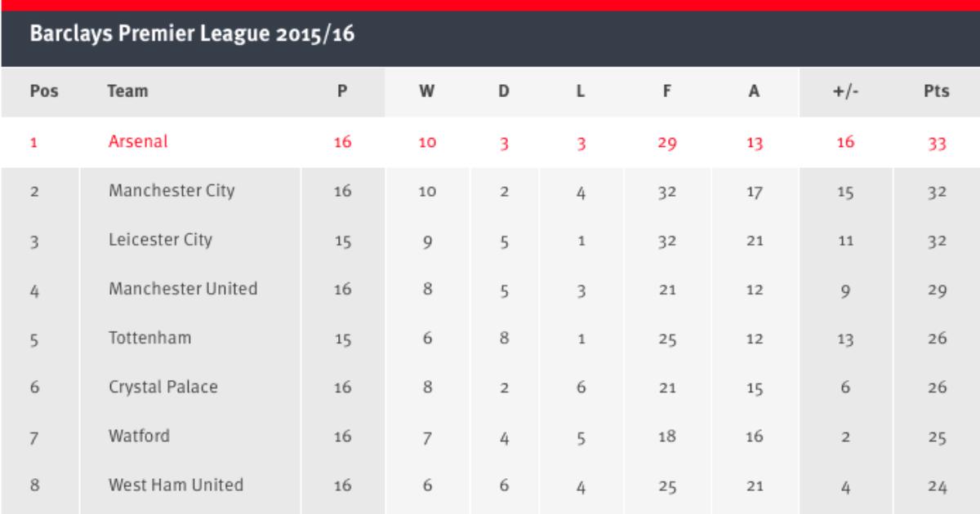Open the Crystal Palace team entry
This screenshot has width=980, height=514.
pos(163,387)
